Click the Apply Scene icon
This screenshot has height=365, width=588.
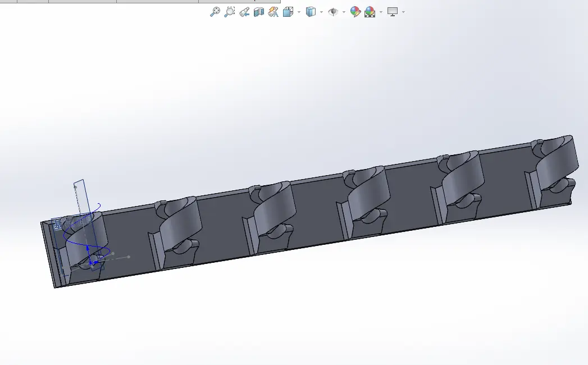[x=370, y=12]
